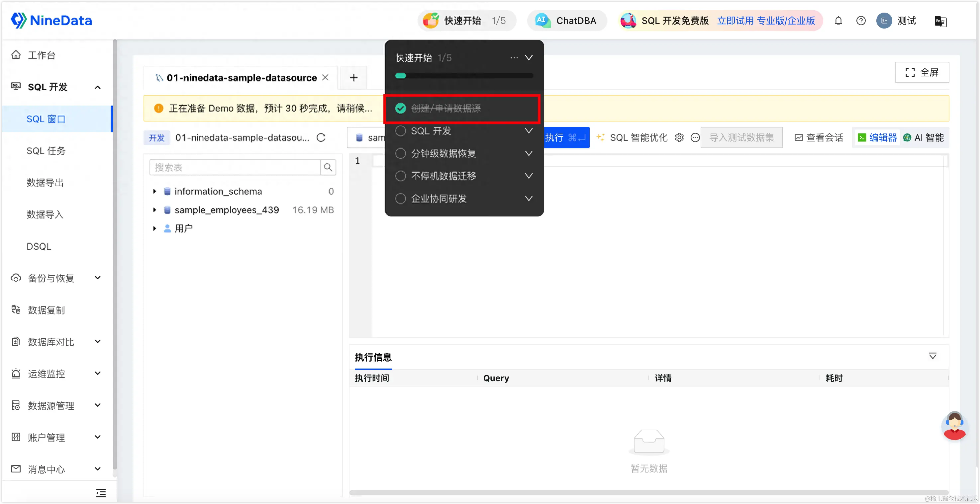Screen dimensions: 980x504
Task: Click the 立即试用 专业版/企业版 link
Action: tap(766, 21)
